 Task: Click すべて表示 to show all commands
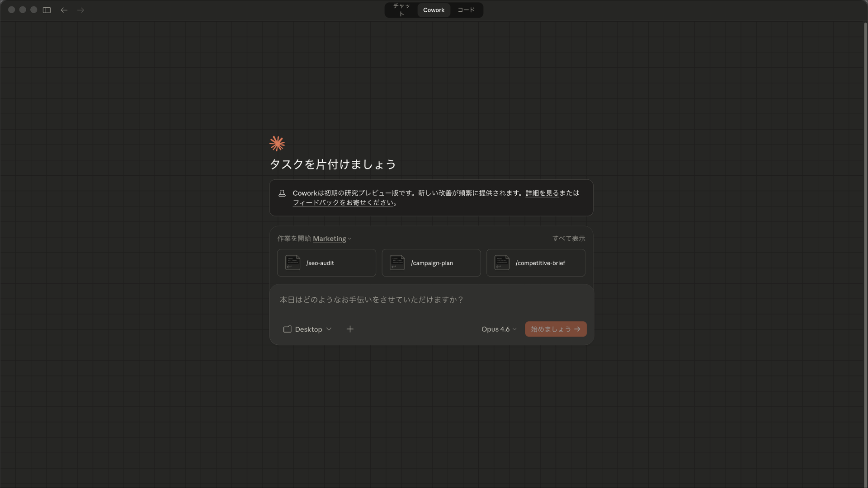point(569,238)
